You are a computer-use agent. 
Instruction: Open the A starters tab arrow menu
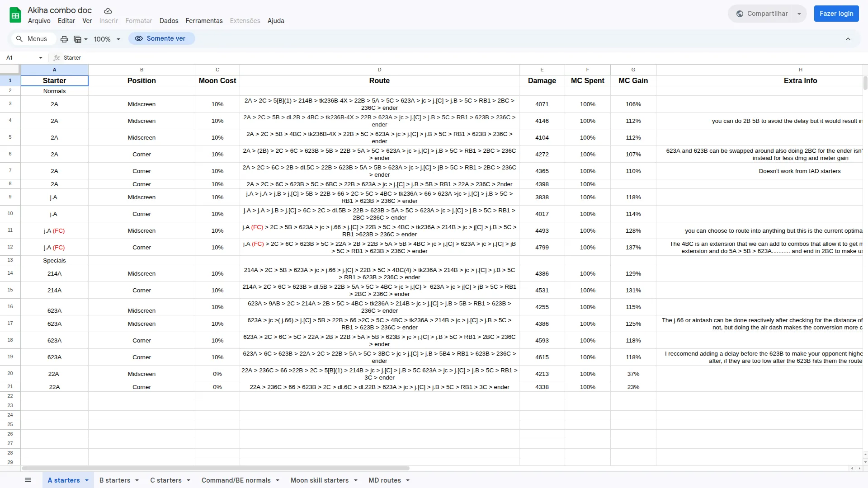tap(87, 480)
